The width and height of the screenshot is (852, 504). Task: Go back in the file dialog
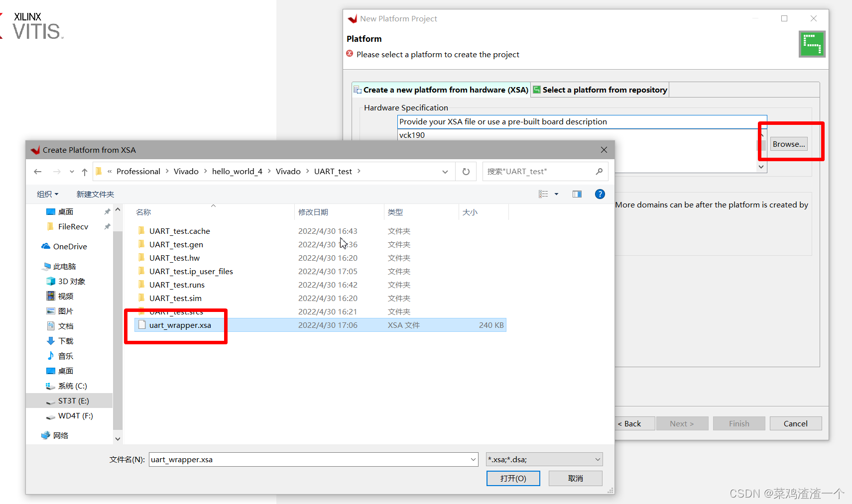tap(38, 172)
